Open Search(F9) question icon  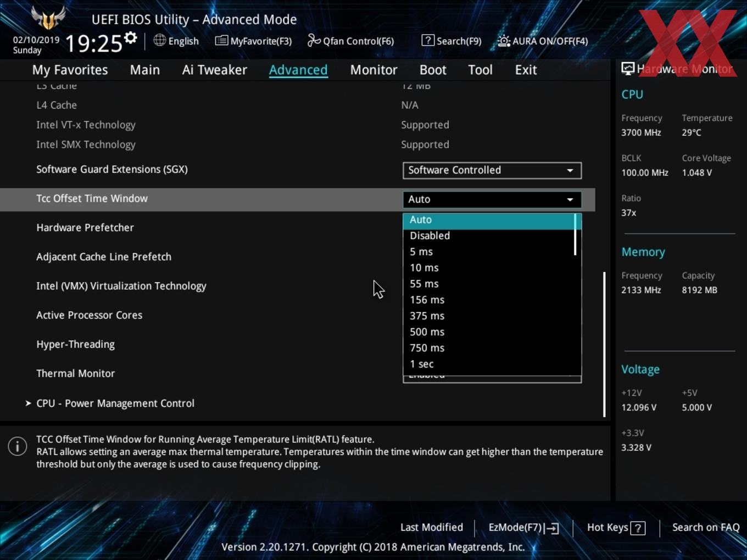pos(428,40)
